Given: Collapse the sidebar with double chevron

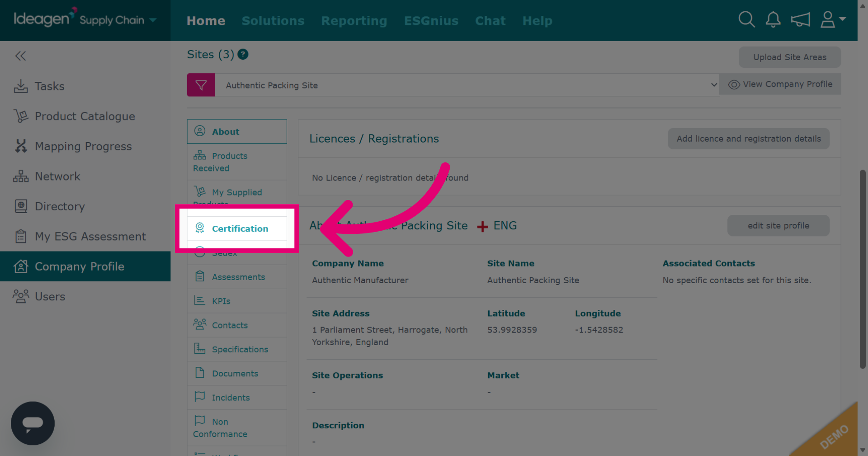Looking at the screenshot, I should (x=20, y=56).
